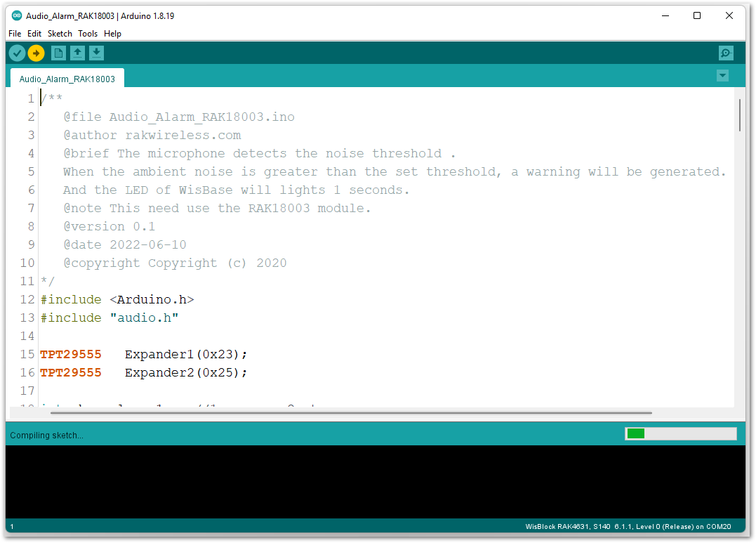Click the Arduino logo in title bar
This screenshot has width=756, height=543.
[x=17, y=16]
